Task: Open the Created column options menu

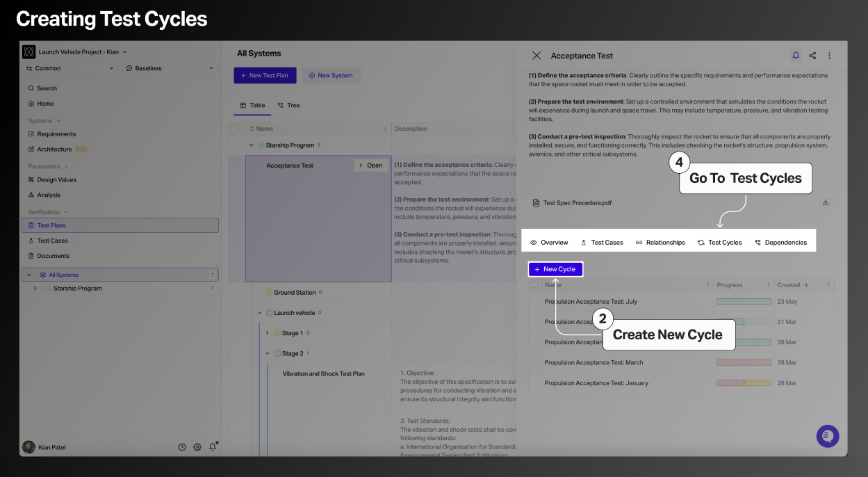Action: [x=828, y=285]
